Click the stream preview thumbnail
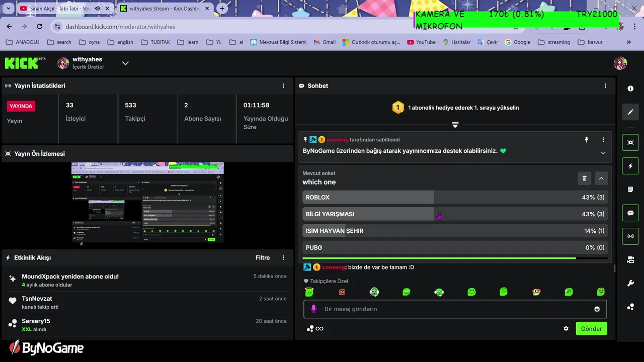 tap(147, 202)
